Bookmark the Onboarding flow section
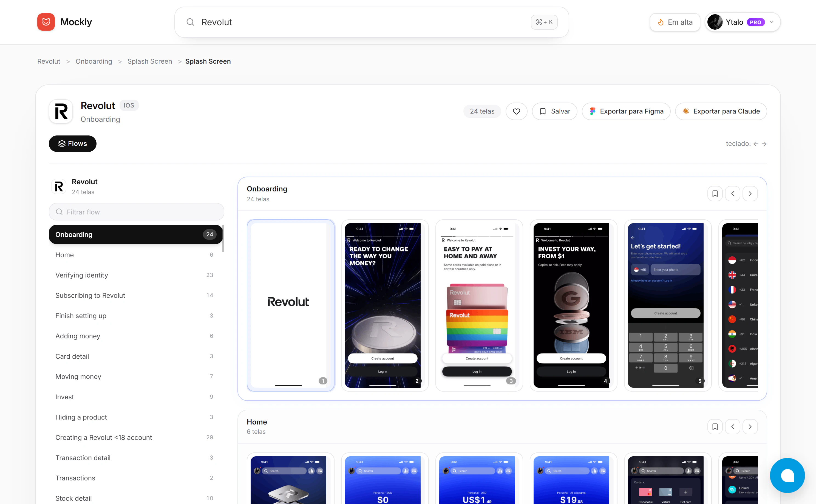 pyautogui.click(x=715, y=194)
